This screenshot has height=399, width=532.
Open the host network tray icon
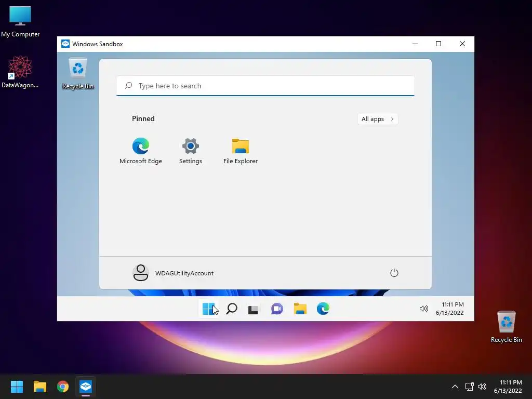(469, 387)
